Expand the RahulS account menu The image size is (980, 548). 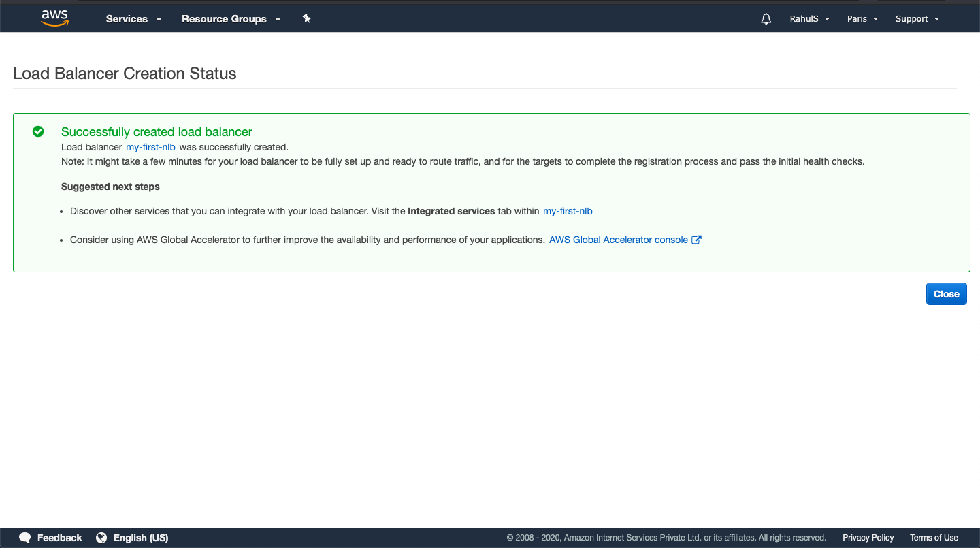click(809, 19)
